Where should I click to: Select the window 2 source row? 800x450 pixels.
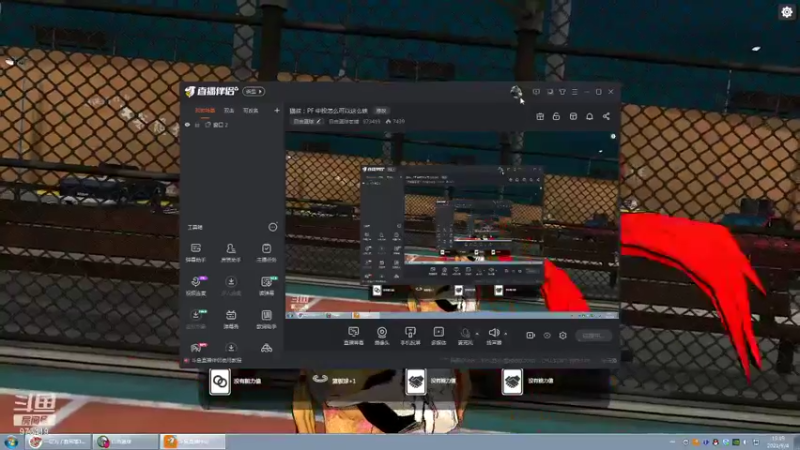232,125
